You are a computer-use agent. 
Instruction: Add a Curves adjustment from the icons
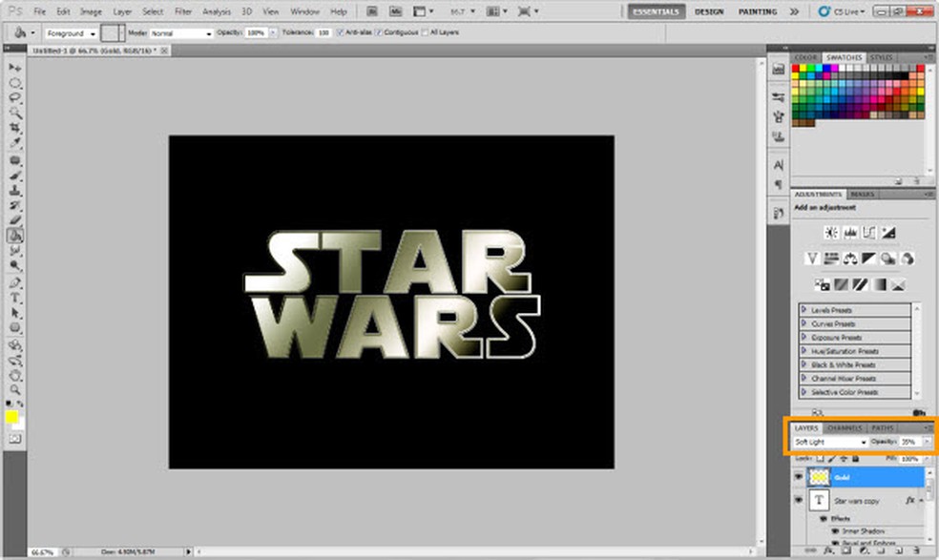pos(869,232)
